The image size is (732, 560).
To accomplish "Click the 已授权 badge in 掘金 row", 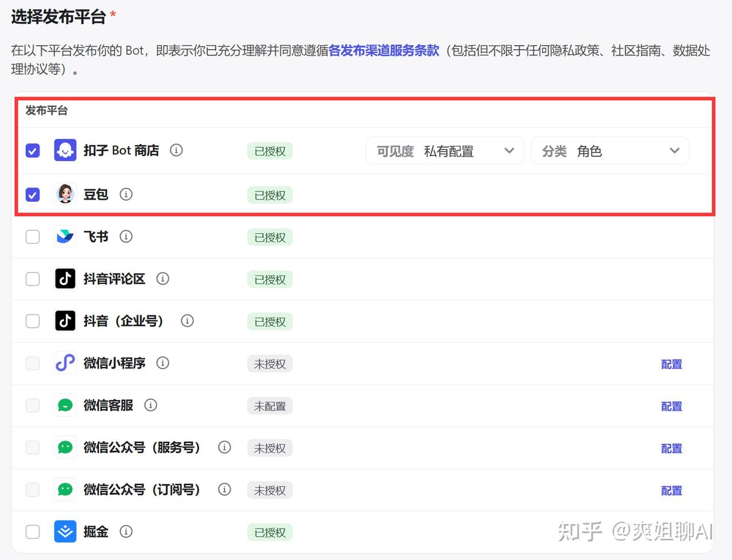I will click(270, 533).
